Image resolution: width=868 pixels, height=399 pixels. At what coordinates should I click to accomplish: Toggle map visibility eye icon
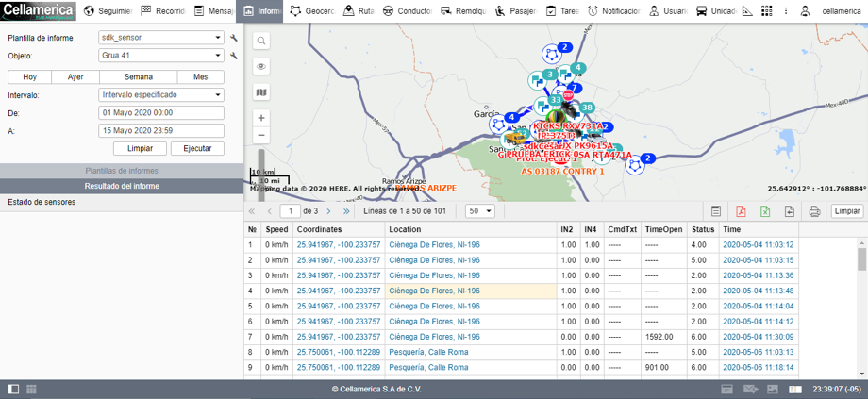click(261, 67)
